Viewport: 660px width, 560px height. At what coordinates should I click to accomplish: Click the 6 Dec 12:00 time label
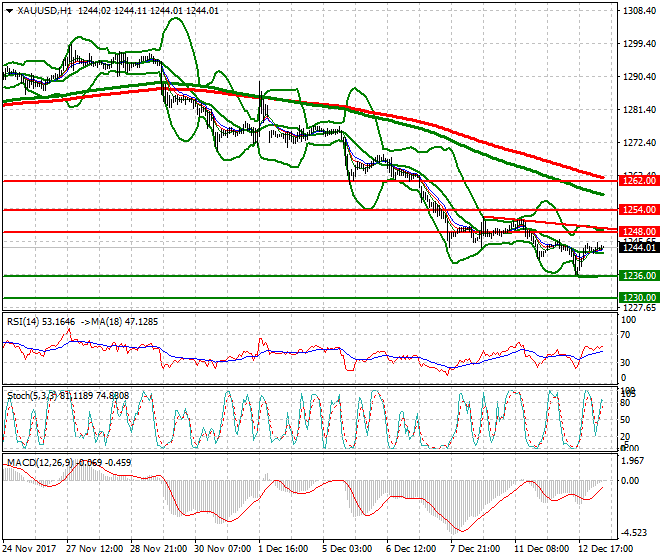point(412,549)
